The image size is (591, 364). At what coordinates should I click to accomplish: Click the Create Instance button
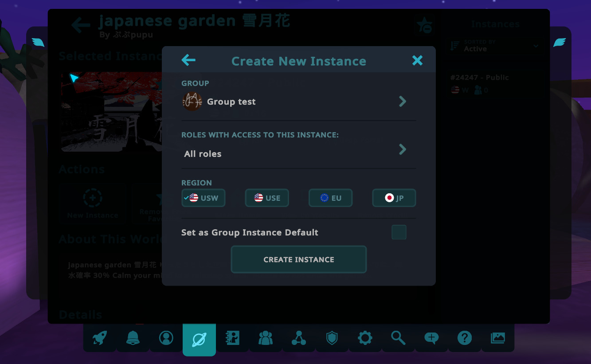[298, 259]
